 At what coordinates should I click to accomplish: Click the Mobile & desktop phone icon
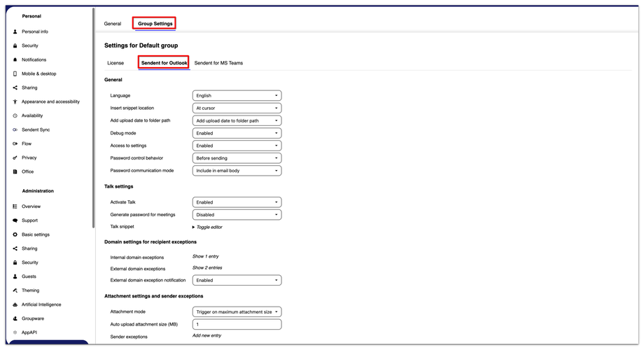(15, 73)
